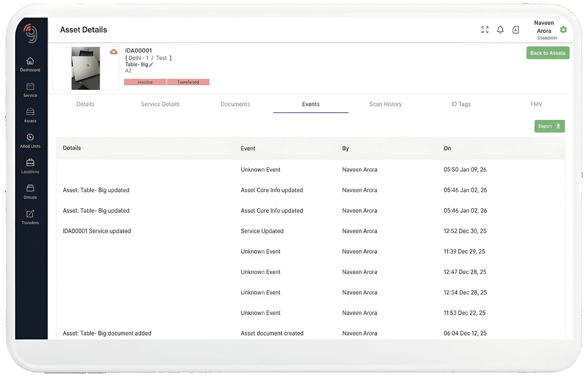Click the notification bell icon

coord(500,30)
